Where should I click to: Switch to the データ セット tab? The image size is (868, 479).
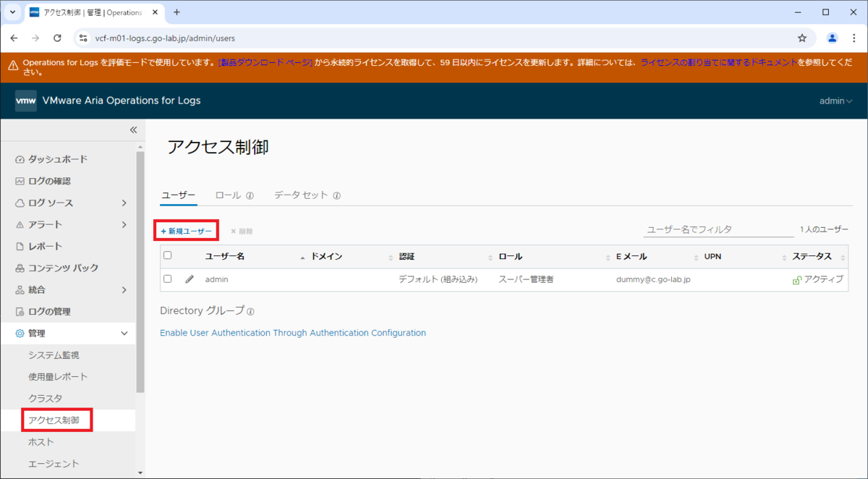click(x=301, y=195)
